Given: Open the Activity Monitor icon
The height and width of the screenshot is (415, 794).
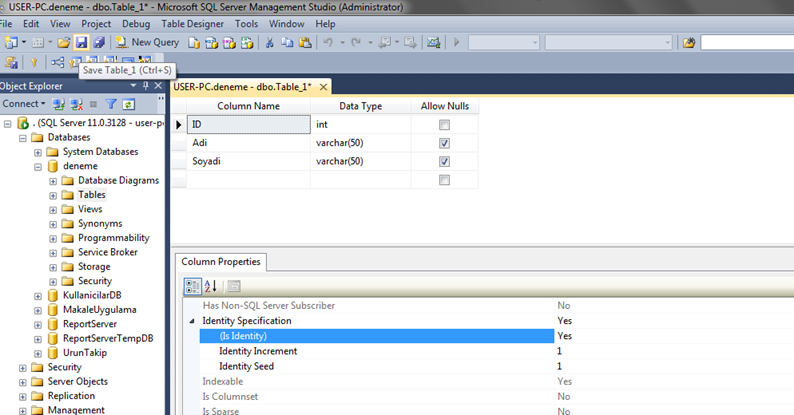Looking at the screenshot, I should click(433, 43).
